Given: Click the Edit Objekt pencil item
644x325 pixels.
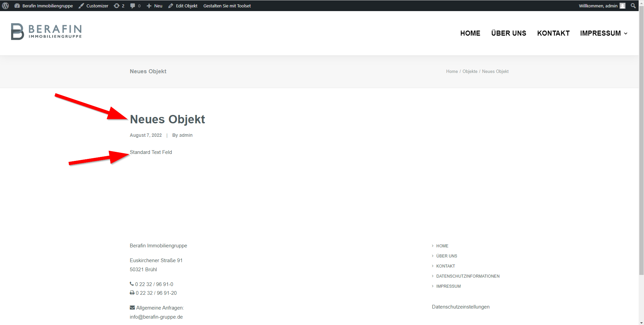Looking at the screenshot, I should (x=183, y=6).
